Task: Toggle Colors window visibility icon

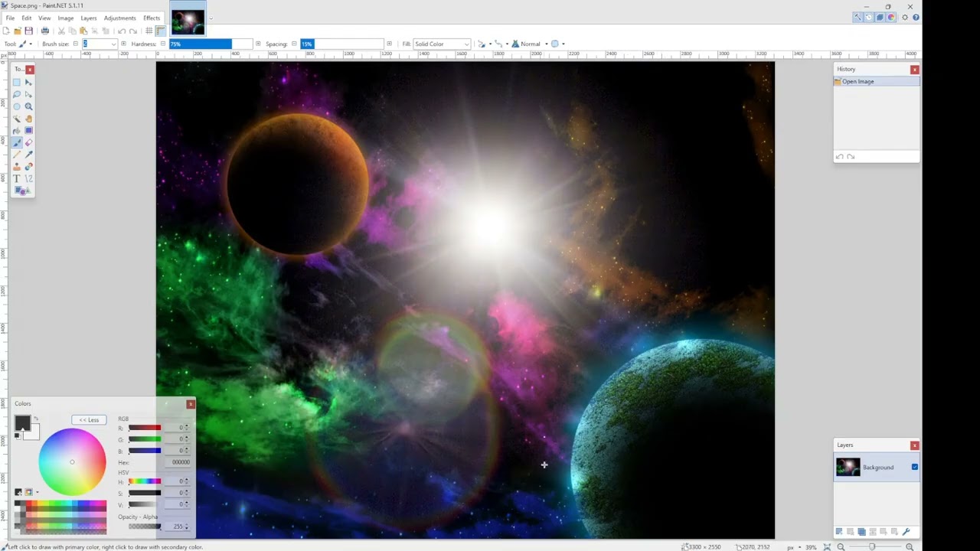Action: [x=891, y=18]
